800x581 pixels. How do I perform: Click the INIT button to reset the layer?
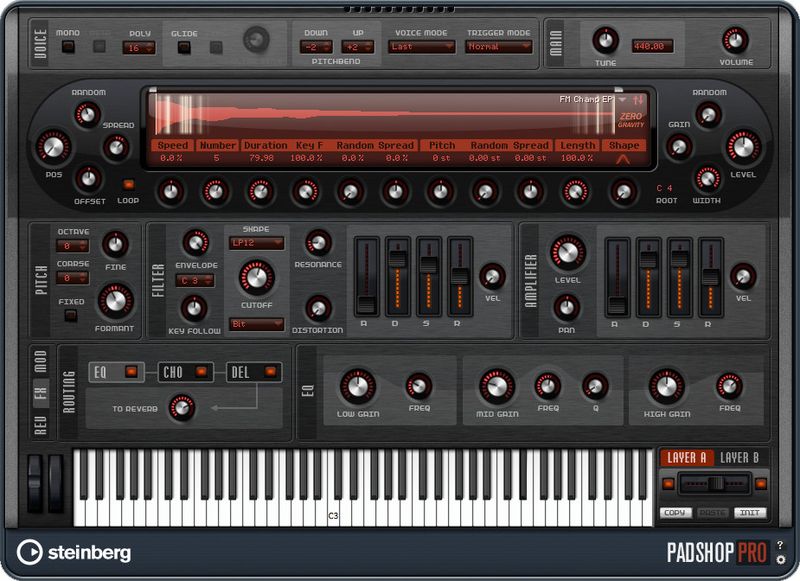pyautogui.click(x=750, y=513)
